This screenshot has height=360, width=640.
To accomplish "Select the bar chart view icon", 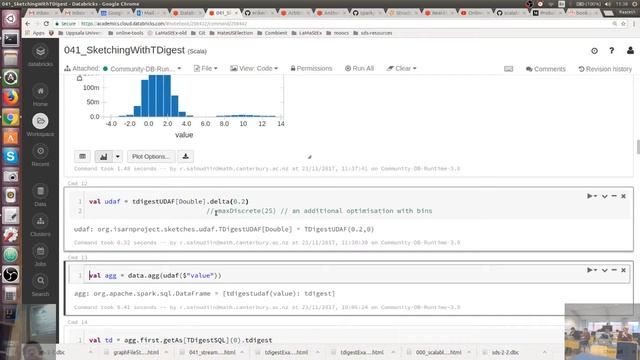I will click(104, 156).
